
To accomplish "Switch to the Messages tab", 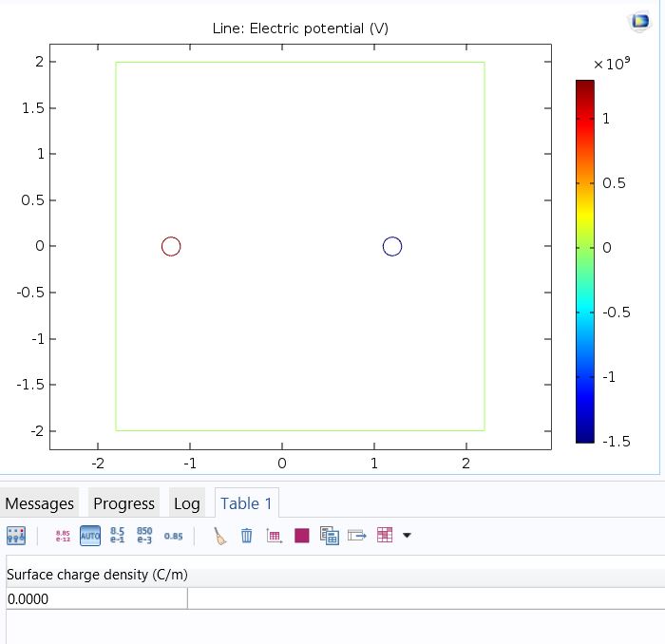I will [x=40, y=503].
